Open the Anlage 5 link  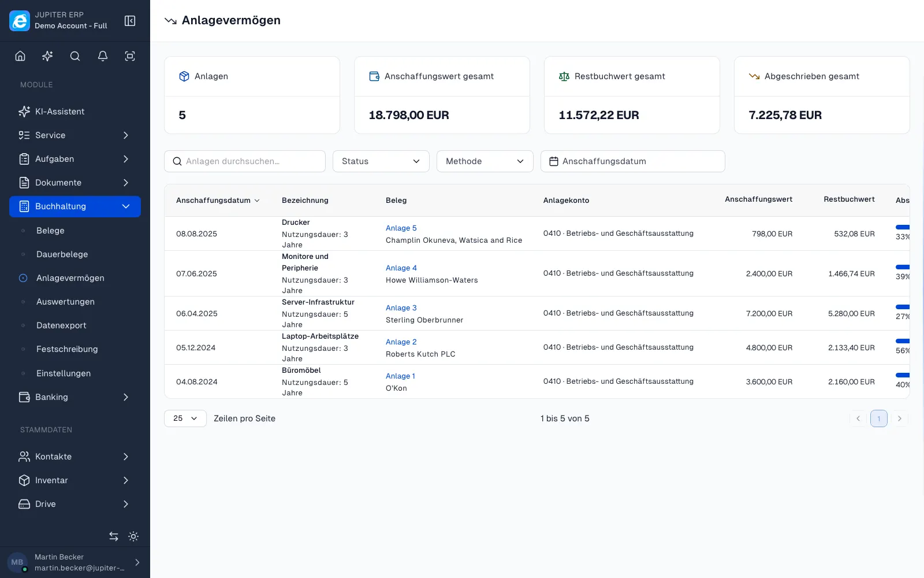[x=401, y=228]
